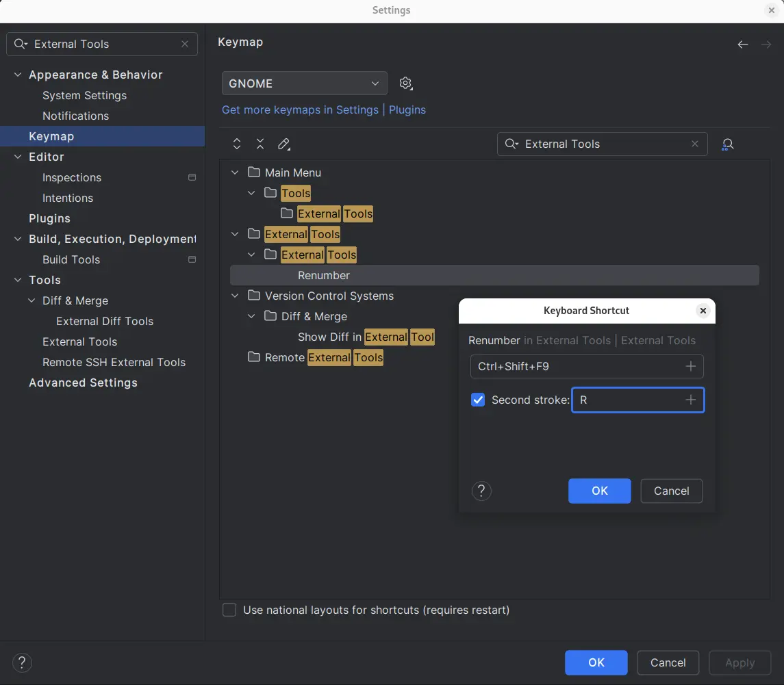The height and width of the screenshot is (685, 784).
Task: Go back using the left arrow icon
Action: coord(743,44)
